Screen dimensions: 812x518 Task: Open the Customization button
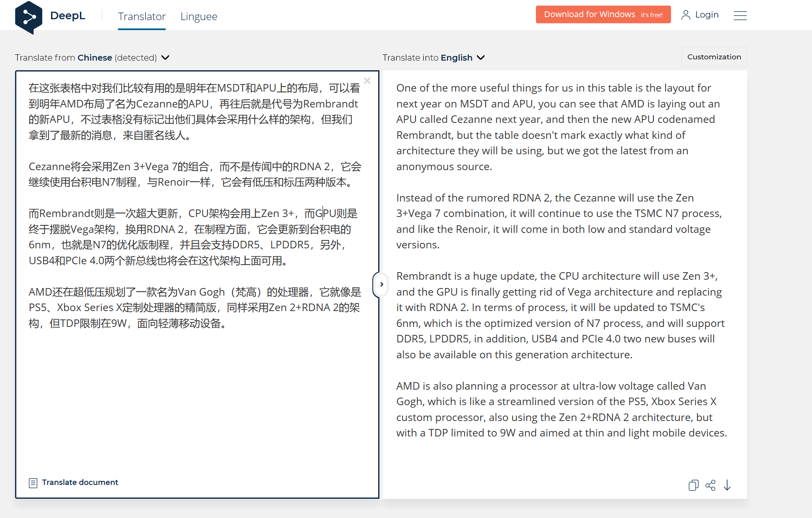click(714, 57)
